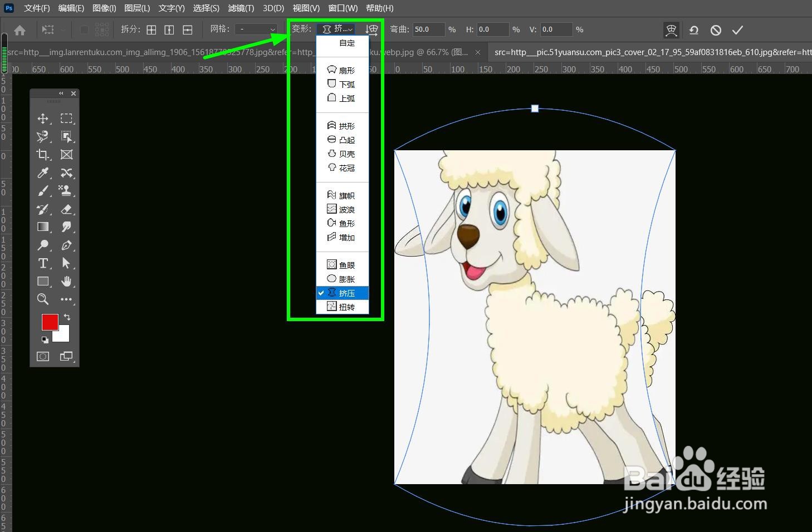Screen dimensions: 812x532
Task: Open the 变形 warp style dropdown
Action: pos(336,29)
